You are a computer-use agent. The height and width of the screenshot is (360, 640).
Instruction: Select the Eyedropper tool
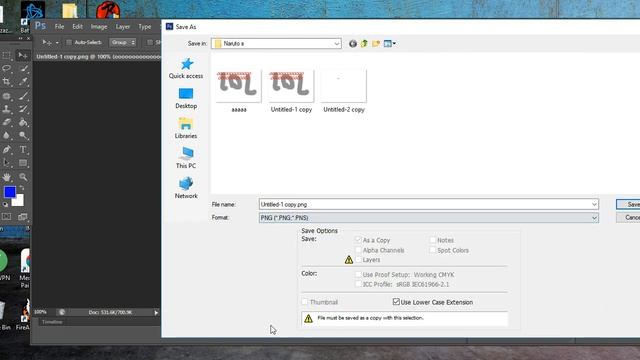tap(23, 82)
